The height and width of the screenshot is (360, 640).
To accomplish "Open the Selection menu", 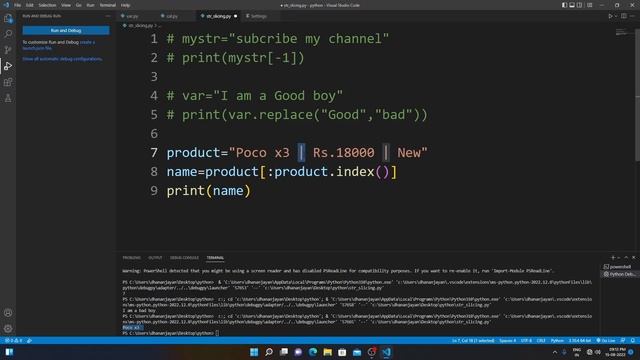I will click(47, 5).
